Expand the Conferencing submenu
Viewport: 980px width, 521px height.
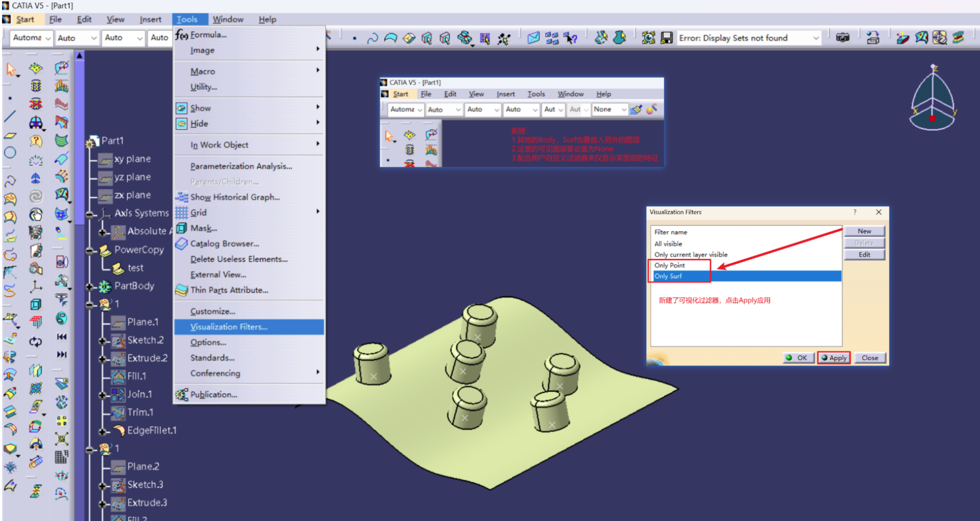click(249, 373)
